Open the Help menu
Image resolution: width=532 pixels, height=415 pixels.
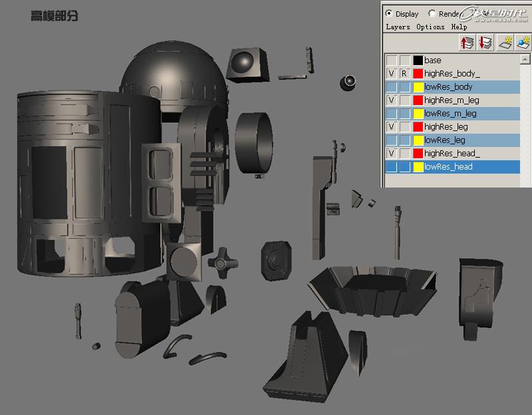459,27
